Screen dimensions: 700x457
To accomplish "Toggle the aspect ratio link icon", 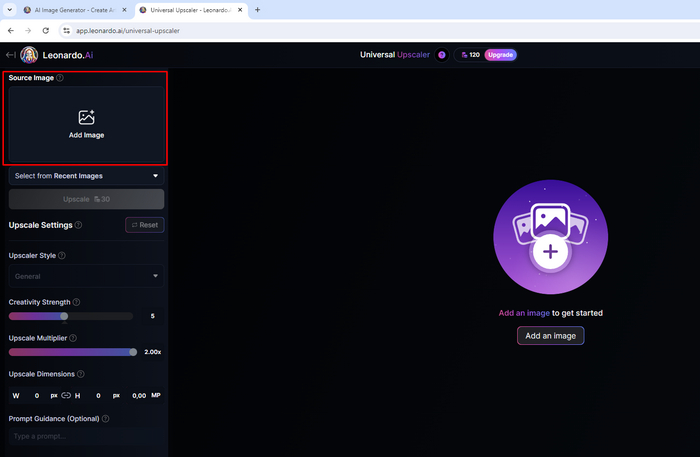I will pyautogui.click(x=66, y=395).
